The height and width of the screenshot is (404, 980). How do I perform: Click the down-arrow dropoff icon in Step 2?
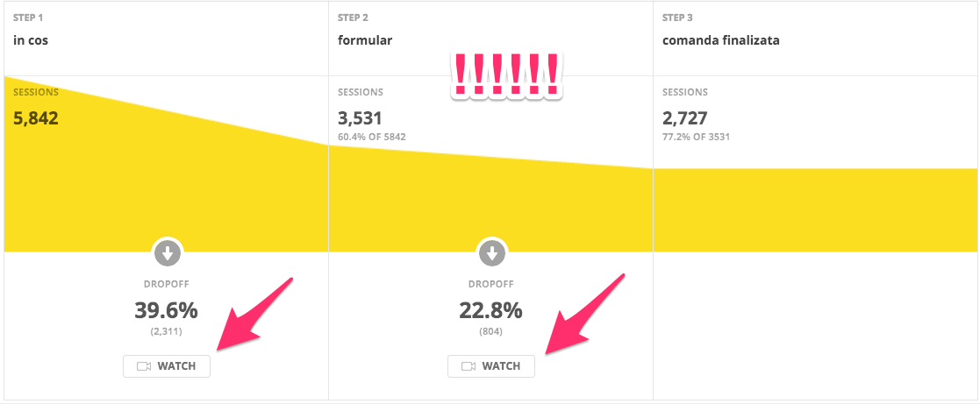coord(492,253)
